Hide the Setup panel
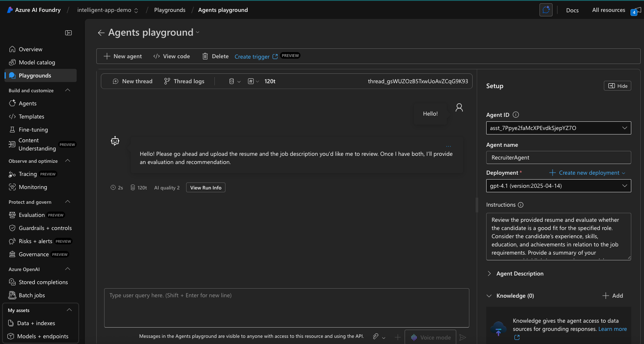Image resolution: width=644 pixels, height=344 pixels. point(617,86)
